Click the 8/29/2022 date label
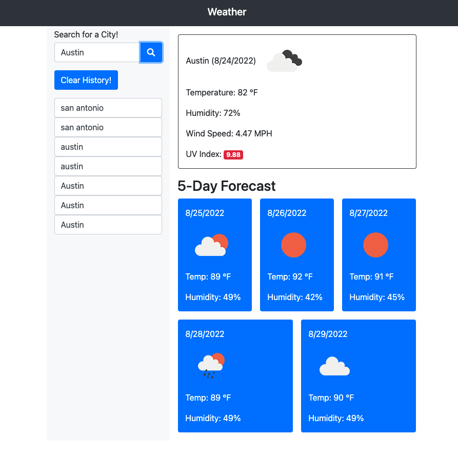The width and height of the screenshot is (458, 476). pos(327,334)
